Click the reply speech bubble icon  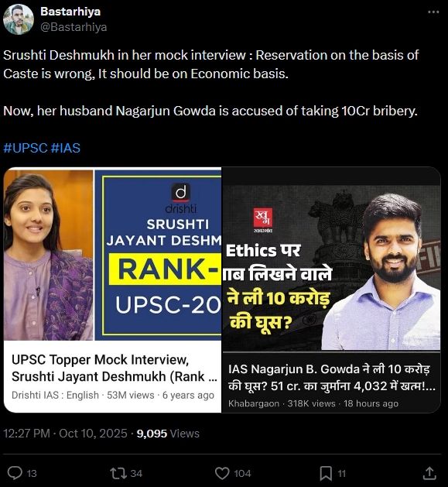coord(15,473)
